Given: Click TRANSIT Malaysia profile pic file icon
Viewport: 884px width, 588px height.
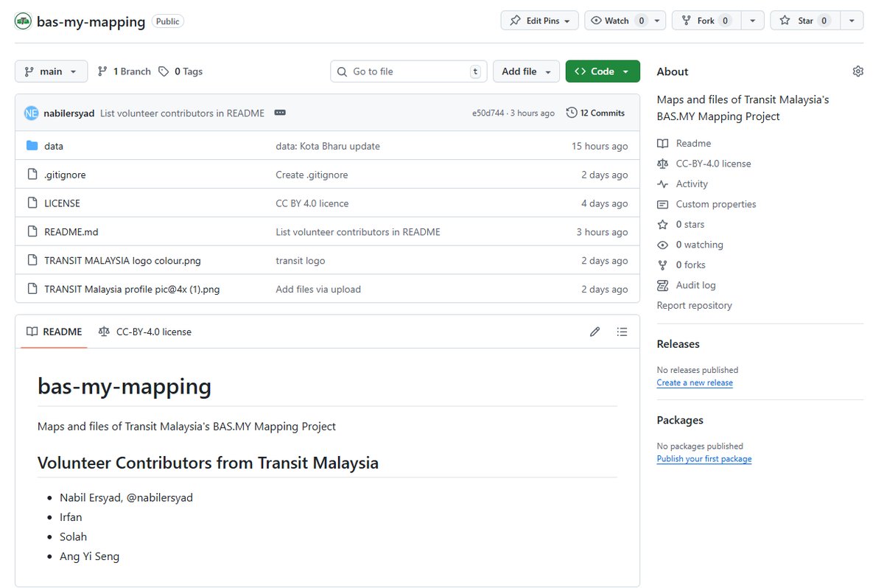Looking at the screenshot, I should pyautogui.click(x=32, y=290).
